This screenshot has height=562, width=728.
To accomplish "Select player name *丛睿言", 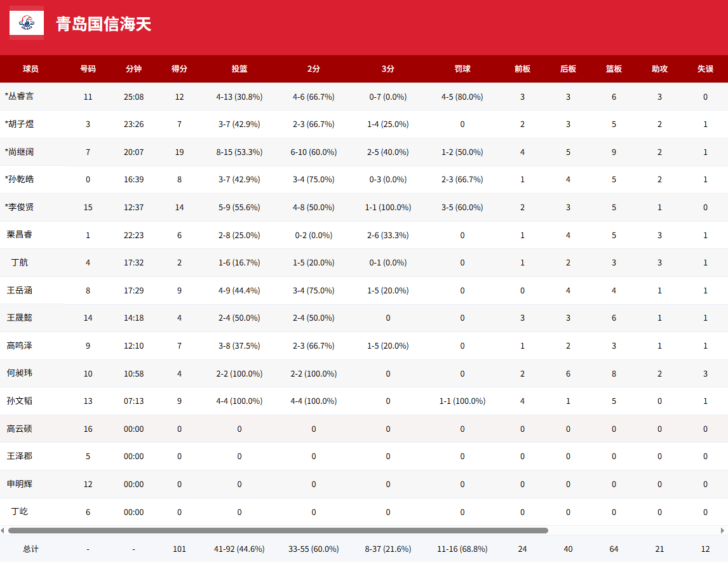I will (20, 96).
